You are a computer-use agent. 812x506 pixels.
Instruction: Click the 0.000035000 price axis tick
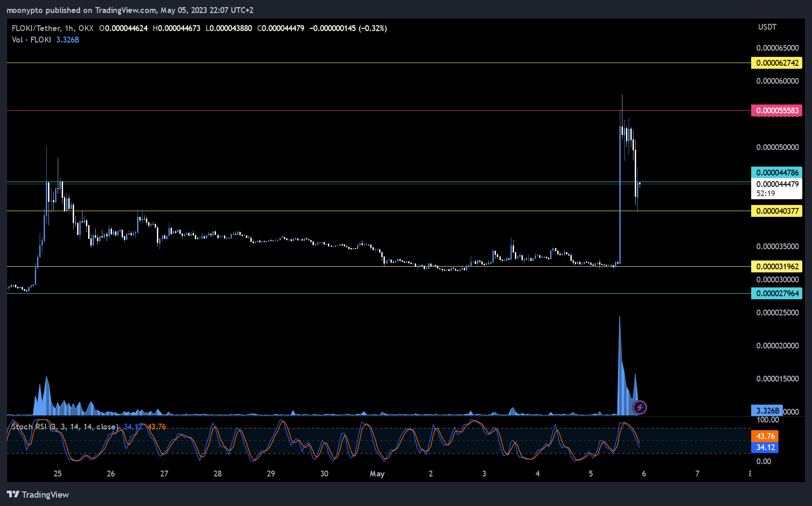(x=777, y=246)
